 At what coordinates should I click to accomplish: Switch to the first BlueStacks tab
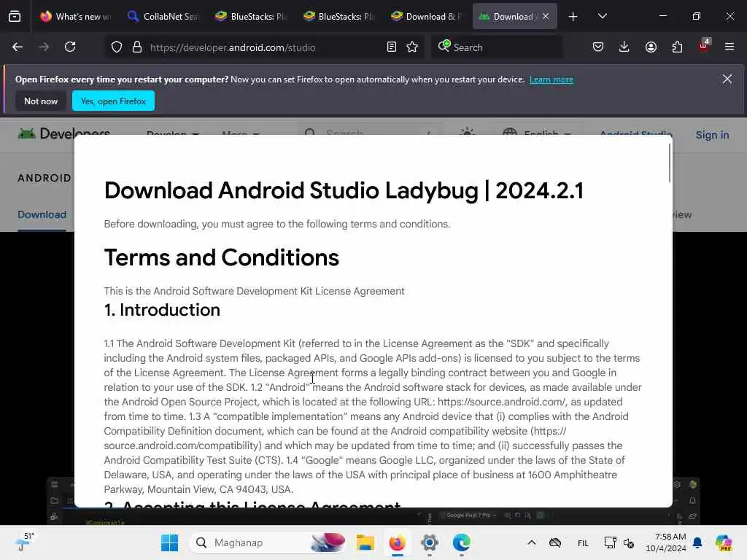point(251,17)
